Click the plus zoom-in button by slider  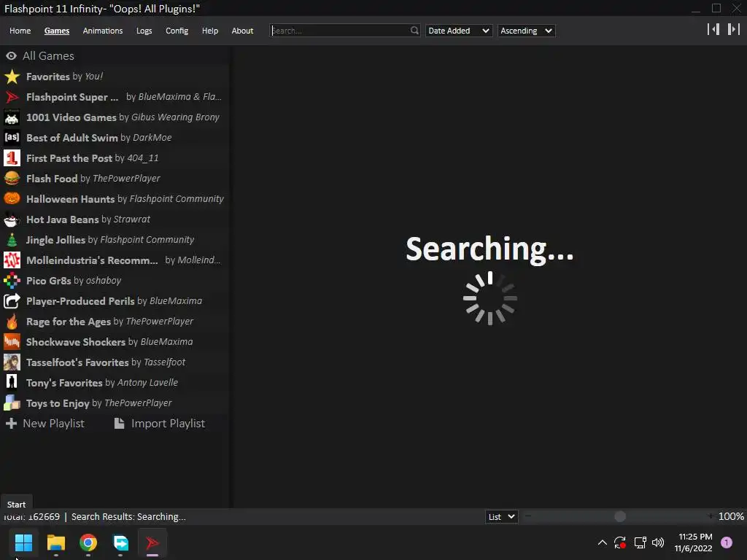click(x=711, y=516)
